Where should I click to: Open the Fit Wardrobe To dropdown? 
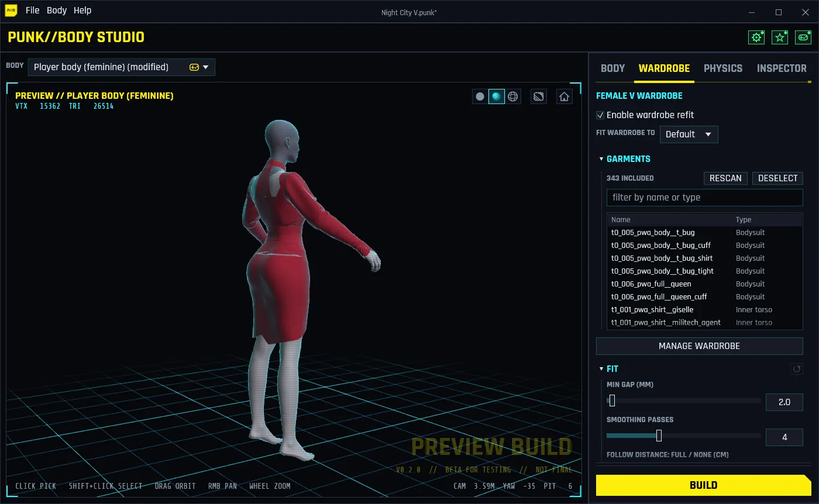point(689,134)
